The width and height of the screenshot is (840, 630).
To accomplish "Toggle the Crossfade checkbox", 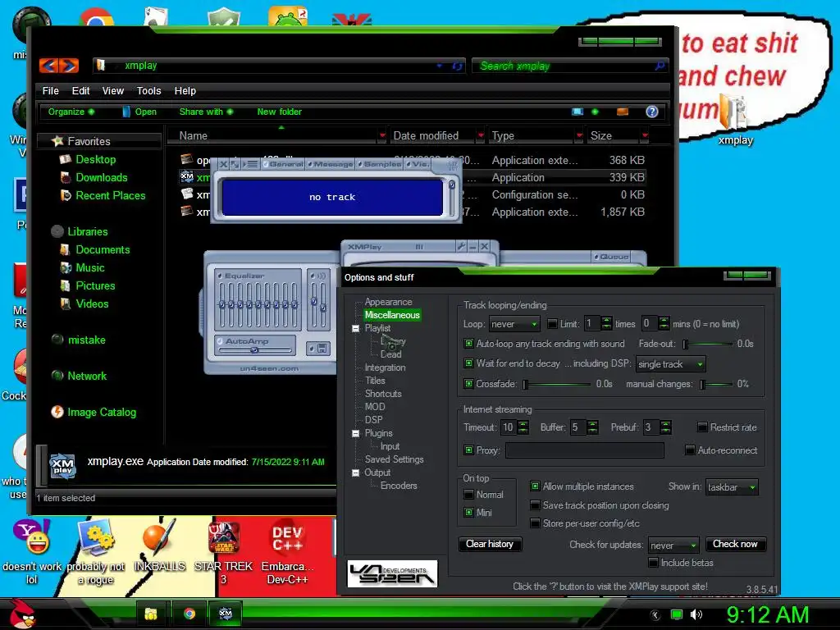I will pos(468,384).
